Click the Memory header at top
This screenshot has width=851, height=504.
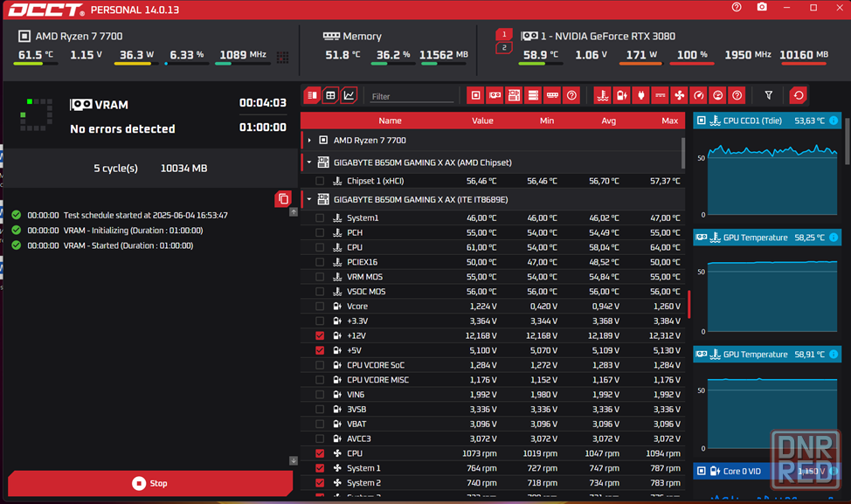pos(352,37)
